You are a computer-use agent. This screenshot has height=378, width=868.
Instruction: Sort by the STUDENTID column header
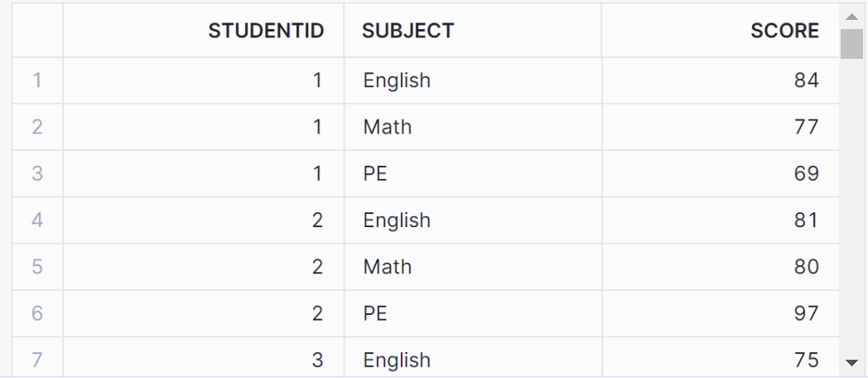tap(265, 31)
